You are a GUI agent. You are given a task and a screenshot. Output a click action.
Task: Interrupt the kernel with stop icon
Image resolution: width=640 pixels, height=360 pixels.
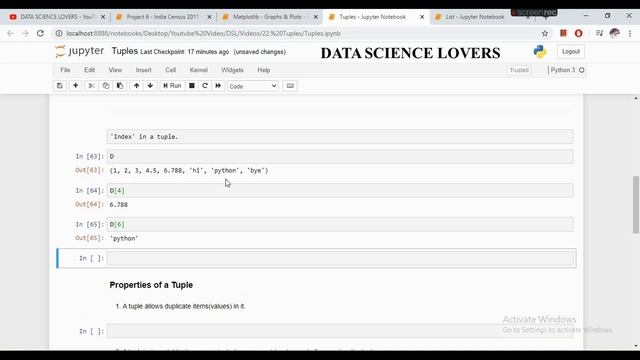point(191,86)
